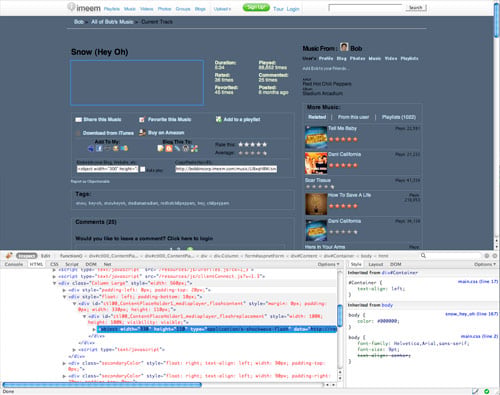
Task: Click the Firebug bug icon
Action: pos(9,256)
